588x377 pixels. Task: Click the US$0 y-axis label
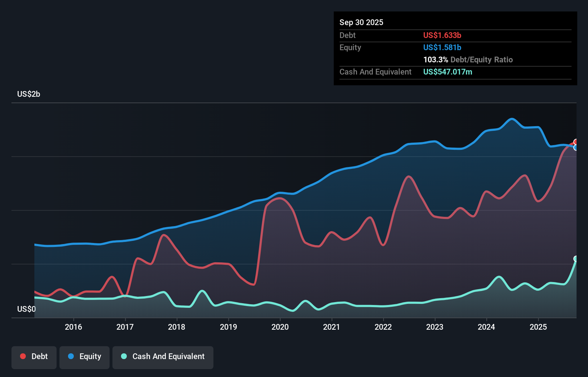[x=26, y=309]
